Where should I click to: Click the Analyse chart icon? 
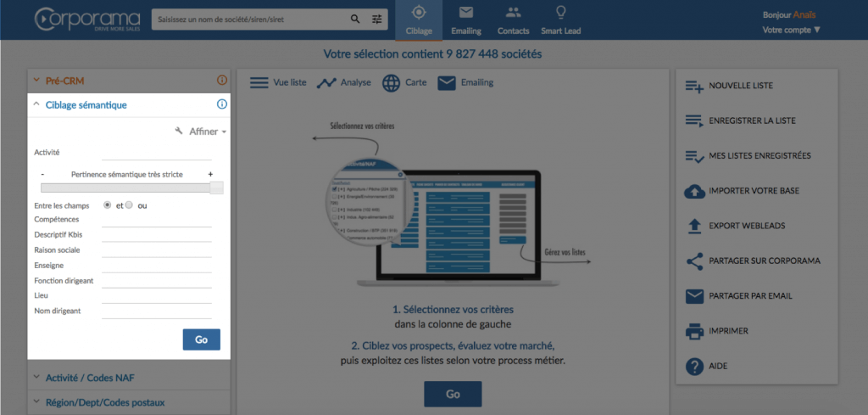pos(326,82)
